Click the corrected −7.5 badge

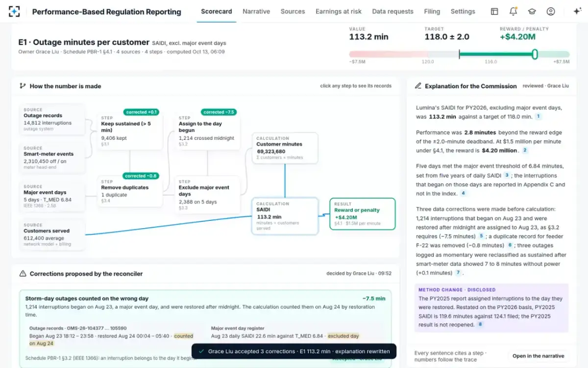click(220, 112)
